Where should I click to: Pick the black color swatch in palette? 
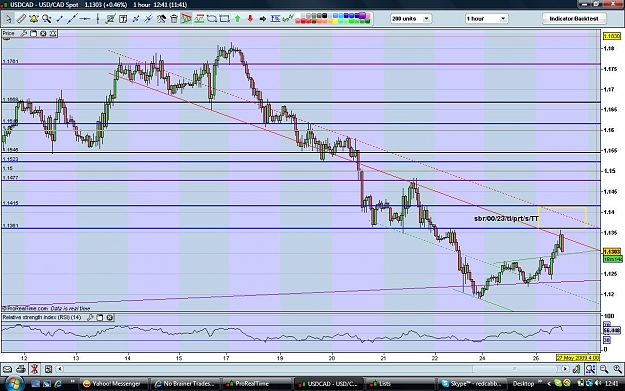point(324,16)
